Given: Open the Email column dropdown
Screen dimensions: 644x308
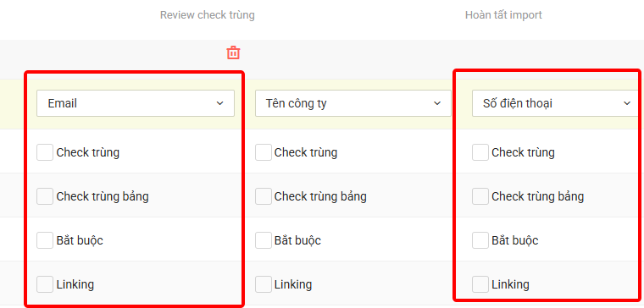Looking at the screenshot, I should (x=136, y=103).
